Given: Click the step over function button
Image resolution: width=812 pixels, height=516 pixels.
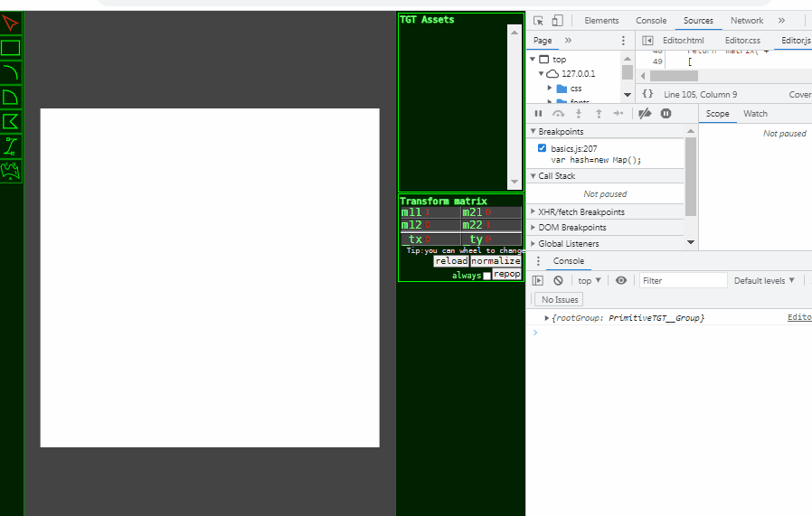Looking at the screenshot, I should tap(558, 113).
